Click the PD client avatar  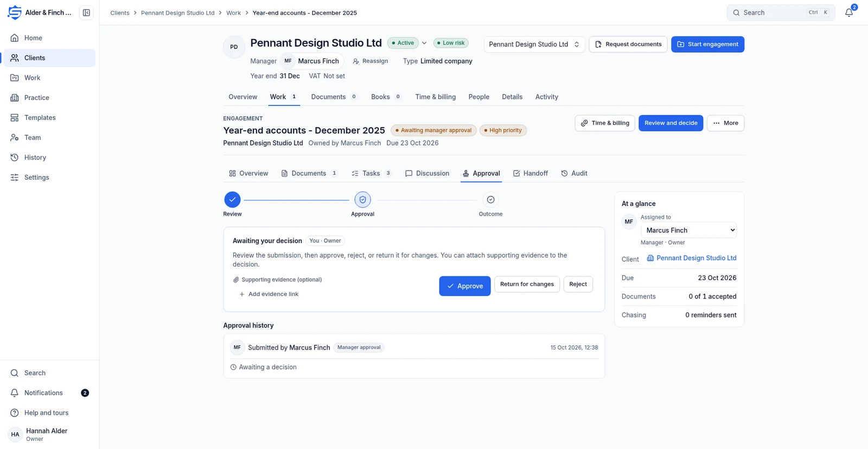[234, 47]
